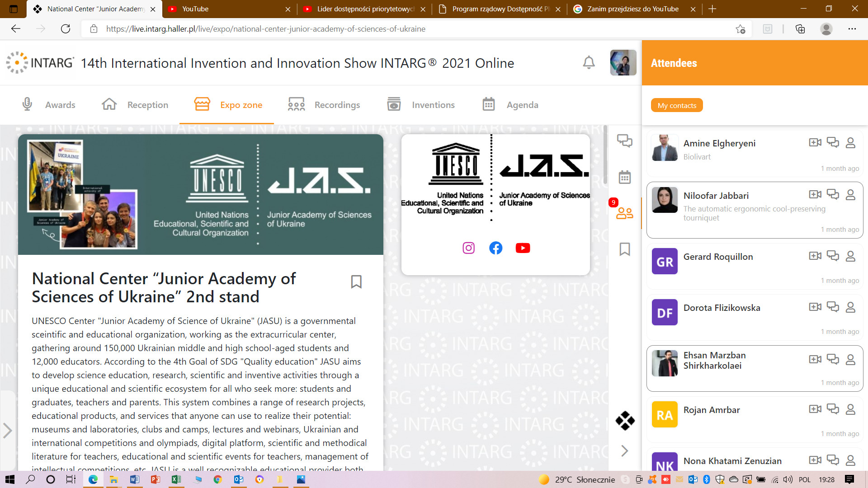
Task: Switch to Program rządowy Dostępność browser tab
Action: (499, 9)
